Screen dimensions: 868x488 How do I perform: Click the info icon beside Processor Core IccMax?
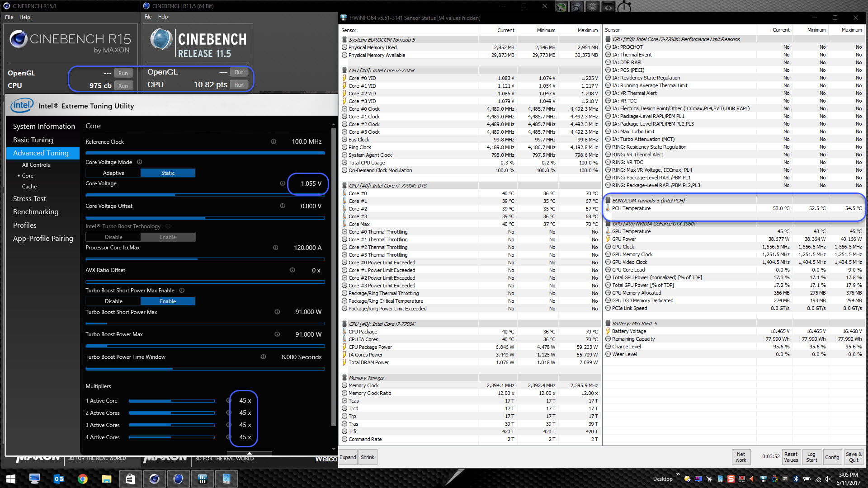pos(275,248)
